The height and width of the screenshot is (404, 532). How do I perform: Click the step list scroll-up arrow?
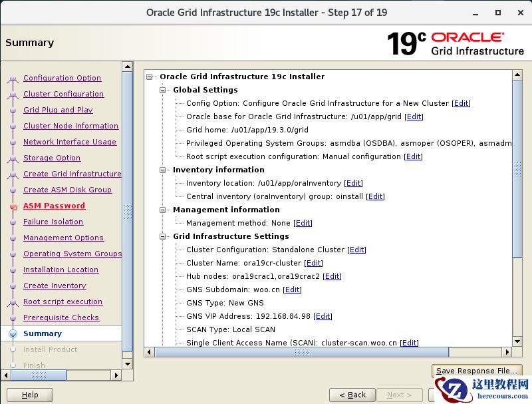pos(128,67)
